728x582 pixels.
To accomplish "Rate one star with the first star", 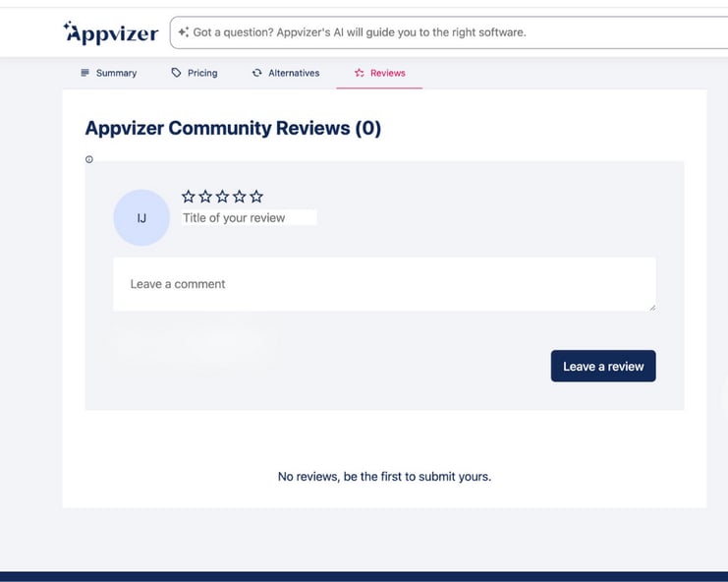I will (x=189, y=197).
